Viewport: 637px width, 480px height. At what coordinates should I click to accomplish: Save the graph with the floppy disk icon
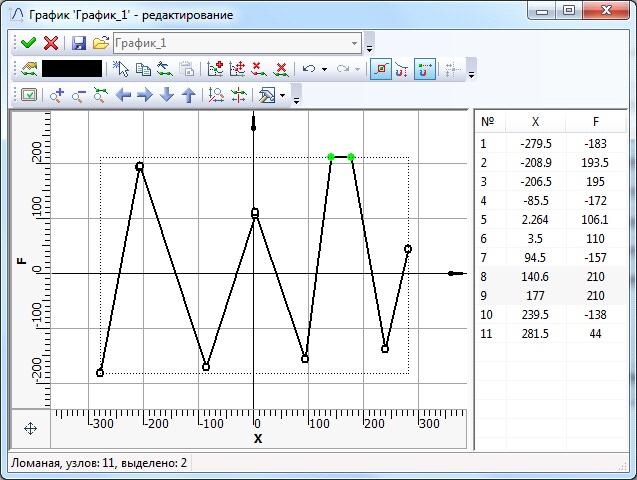pyautogui.click(x=79, y=43)
